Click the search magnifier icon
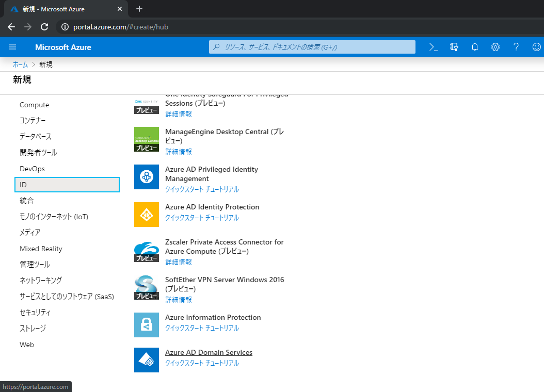 click(x=216, y=47)
